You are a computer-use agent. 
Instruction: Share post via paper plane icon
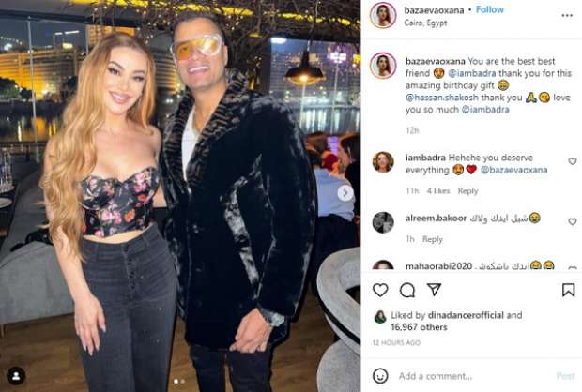(x=434, y=290)
